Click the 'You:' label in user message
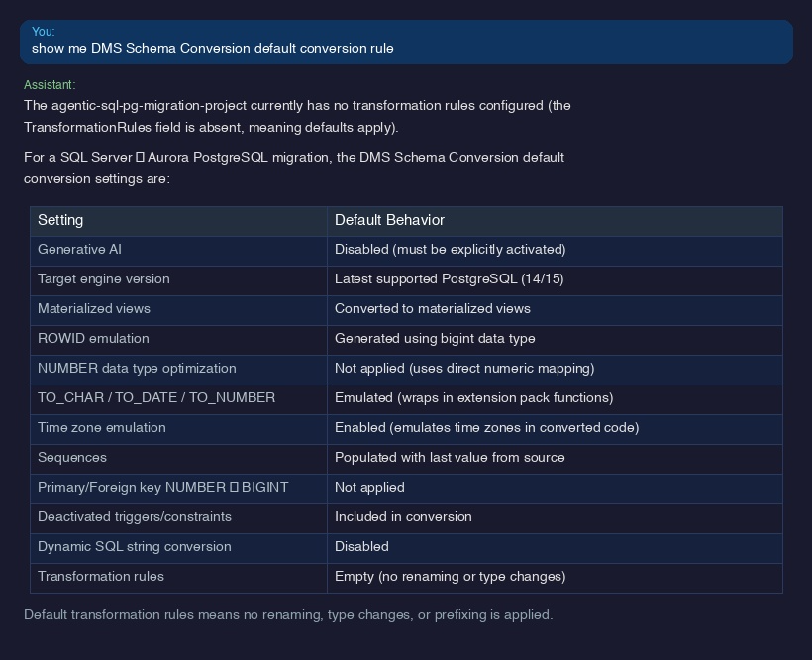The image size is (812, 660). click(x=43, y=32)
